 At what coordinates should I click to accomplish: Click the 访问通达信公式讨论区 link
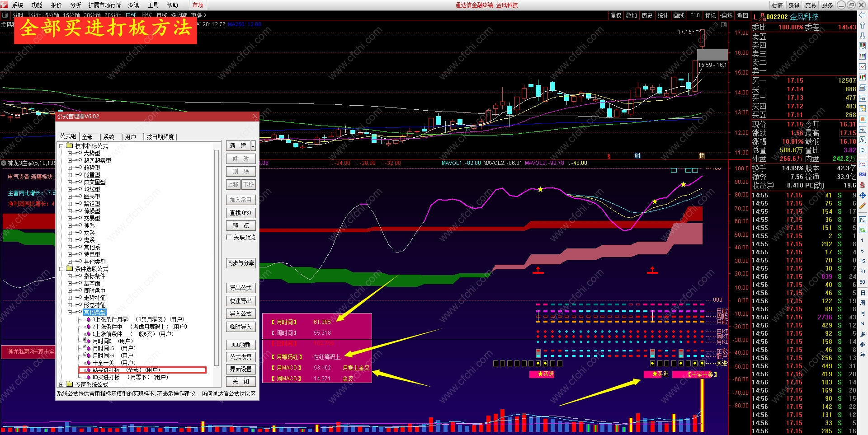[x=229, y=393]
